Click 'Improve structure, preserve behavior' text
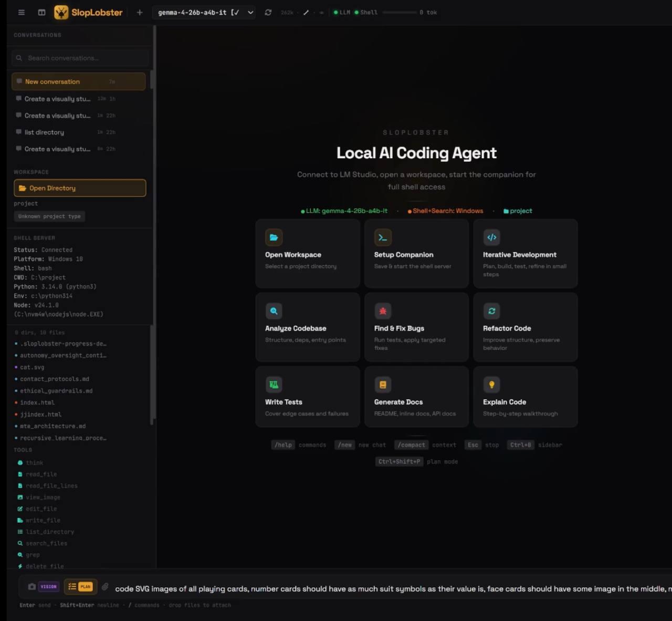 click(521, 344)
